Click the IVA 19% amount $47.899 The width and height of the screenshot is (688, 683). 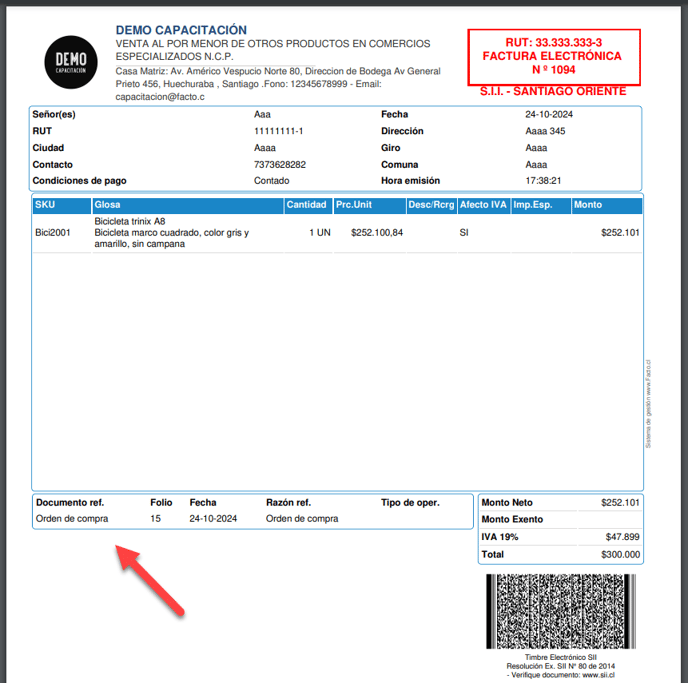pos(622,537)
